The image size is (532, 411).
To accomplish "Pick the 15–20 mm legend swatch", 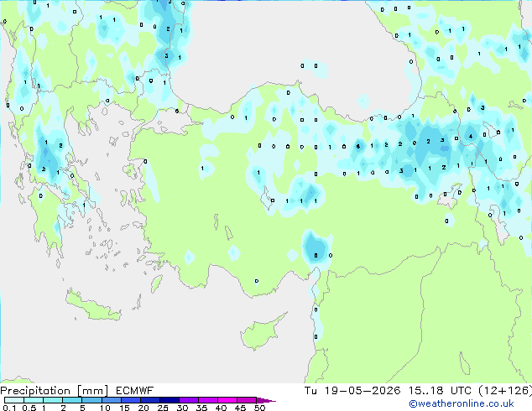I will point(130,400).
